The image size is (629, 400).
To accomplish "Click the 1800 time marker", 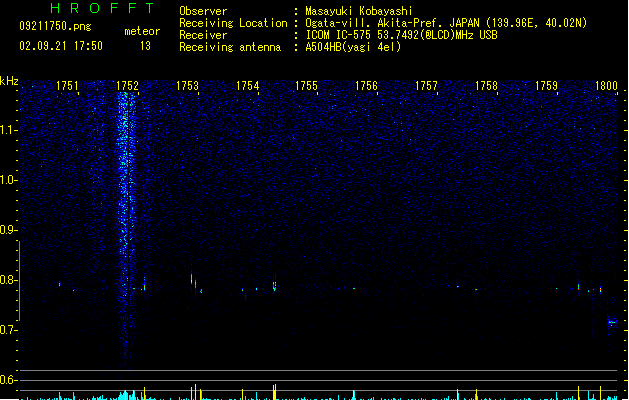I will tap(606, 86).
